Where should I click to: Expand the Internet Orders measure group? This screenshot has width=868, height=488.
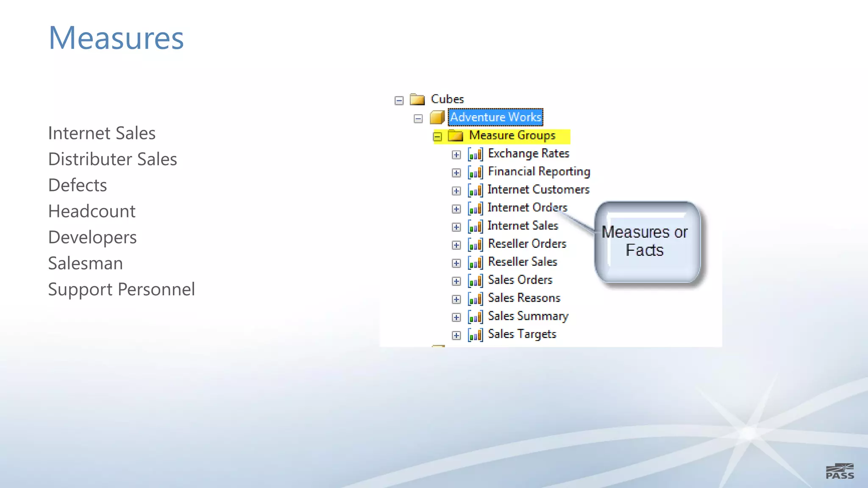click(456, 209)
